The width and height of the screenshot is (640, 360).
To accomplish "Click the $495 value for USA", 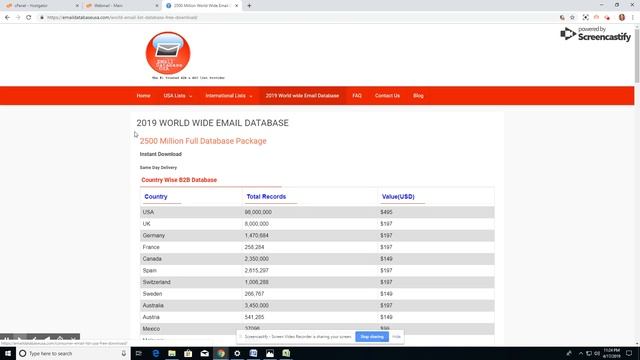I will click(386, 212).
